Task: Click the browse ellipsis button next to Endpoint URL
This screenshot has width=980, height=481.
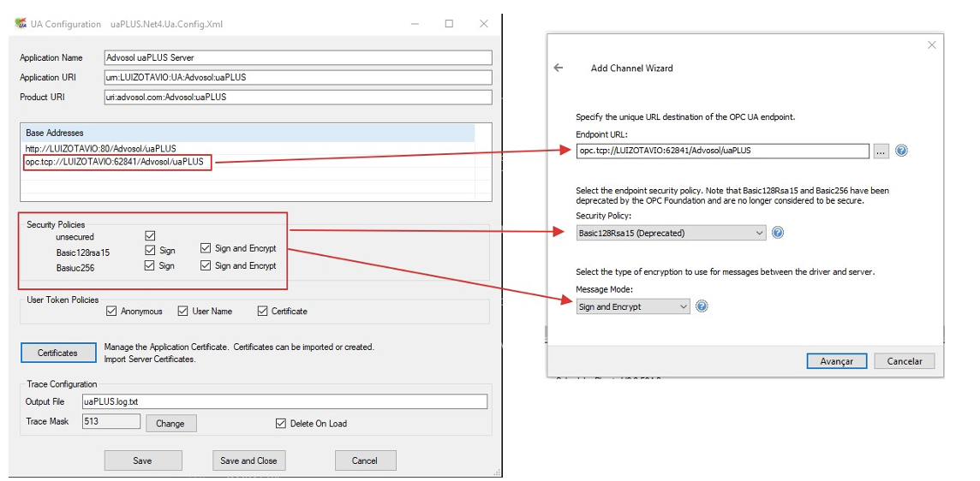Action: pos(881,151)
